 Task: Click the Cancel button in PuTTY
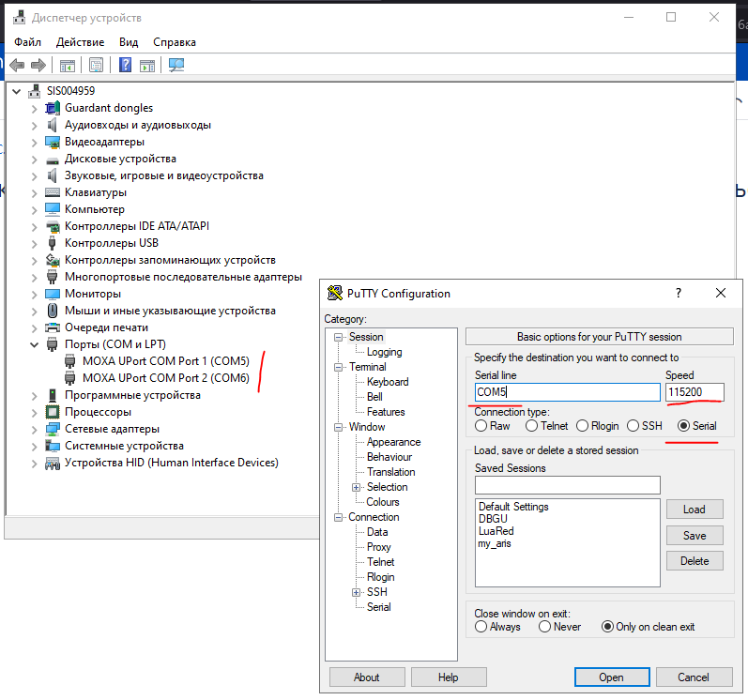pyautogui.click(x=694, y=677)
